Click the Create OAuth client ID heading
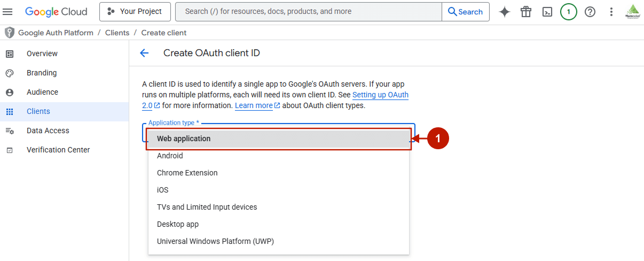 [x=211, y=53]
